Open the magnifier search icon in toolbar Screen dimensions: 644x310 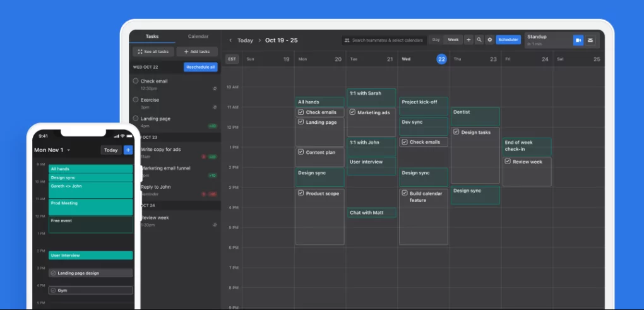tap(479, 40)
